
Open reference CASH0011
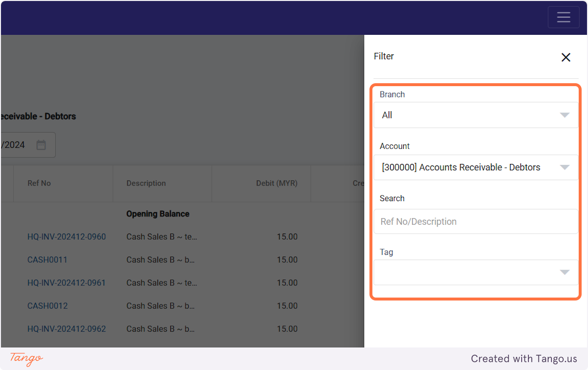(48, 260)
